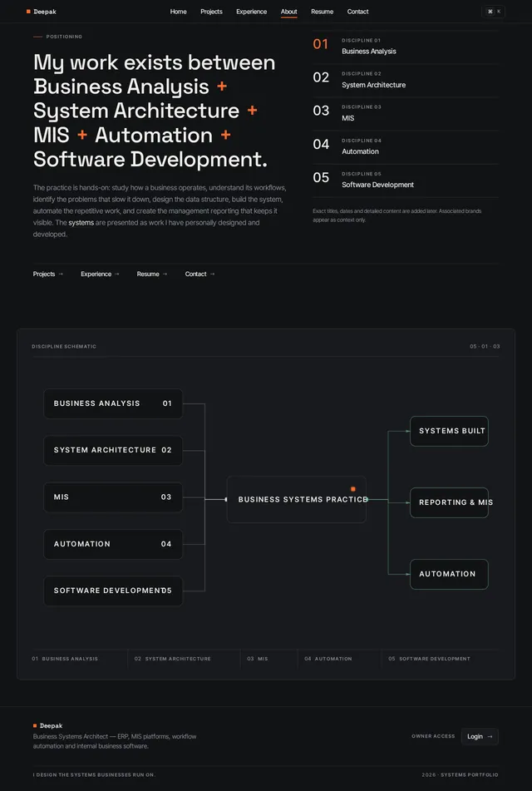The image size is (532, 791).
Task: Follow the Resume → link below the intro
Action: coord(152,274)
